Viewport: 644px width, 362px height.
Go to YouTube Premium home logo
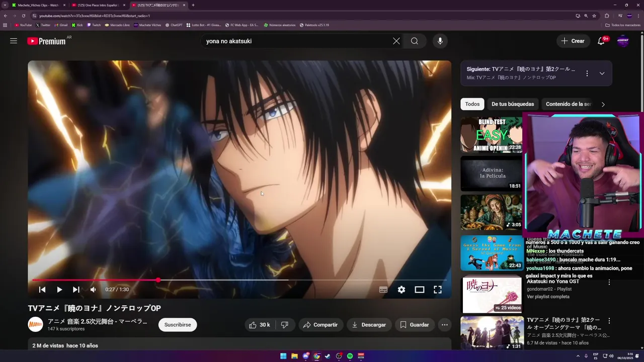(x=46, y=41)
